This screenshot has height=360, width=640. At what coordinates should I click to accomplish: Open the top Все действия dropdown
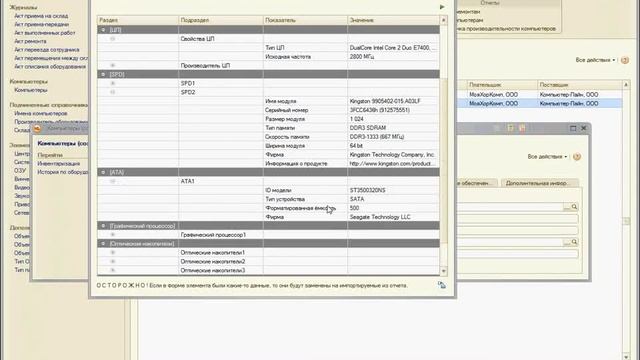(595, 60)
